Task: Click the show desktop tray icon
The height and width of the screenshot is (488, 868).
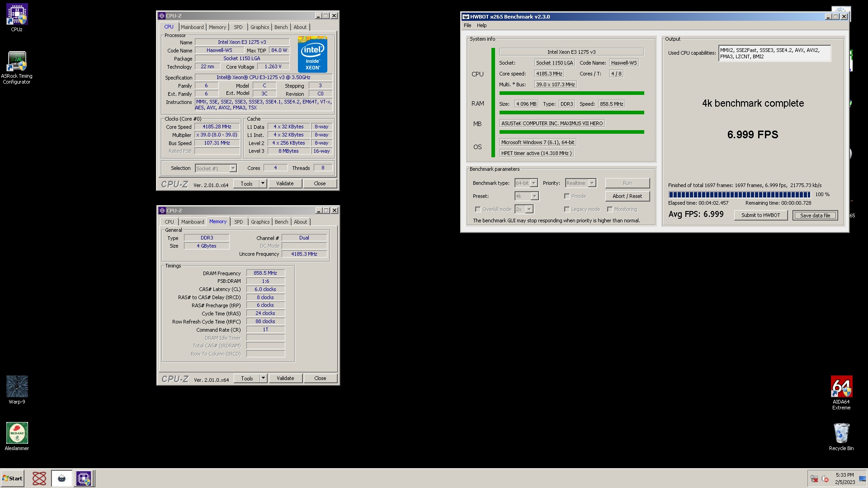Action: point(863,479)
